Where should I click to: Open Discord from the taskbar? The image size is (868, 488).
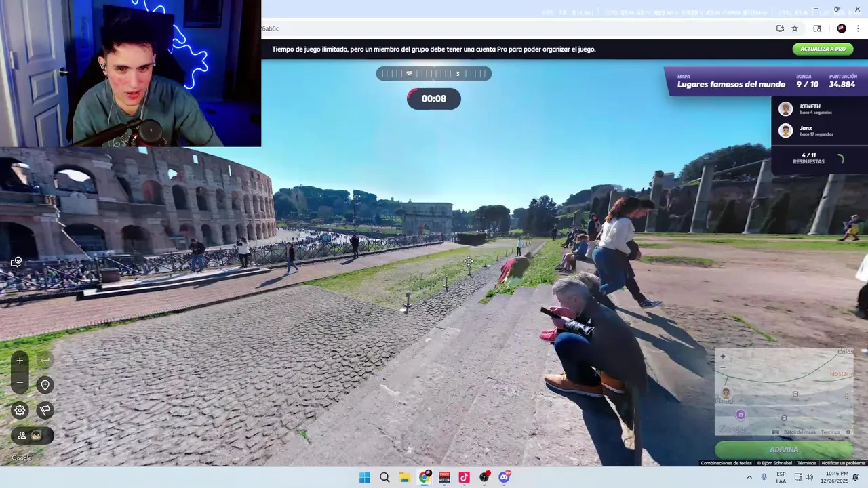(505, 477)
